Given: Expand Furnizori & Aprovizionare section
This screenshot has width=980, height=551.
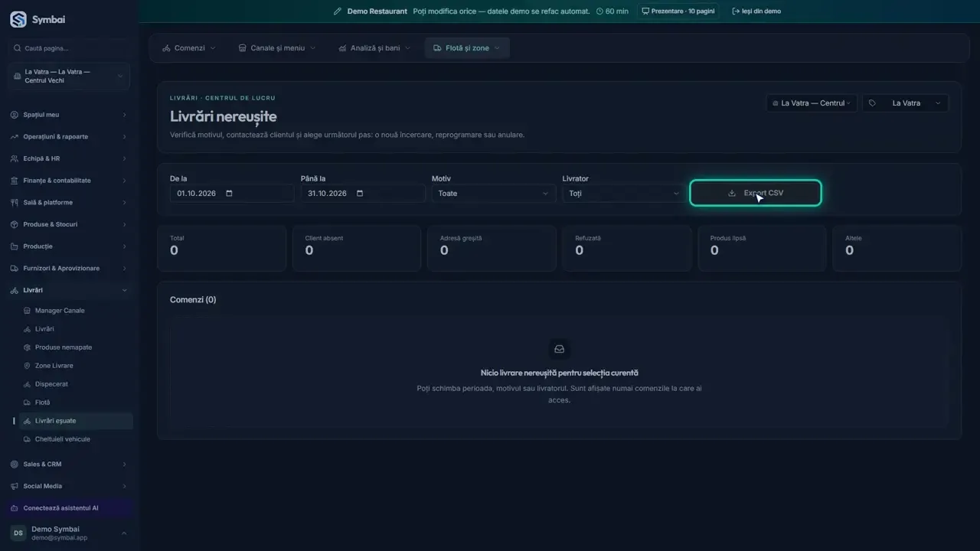Looking at the screenshot, I should (x=69, y=269).
